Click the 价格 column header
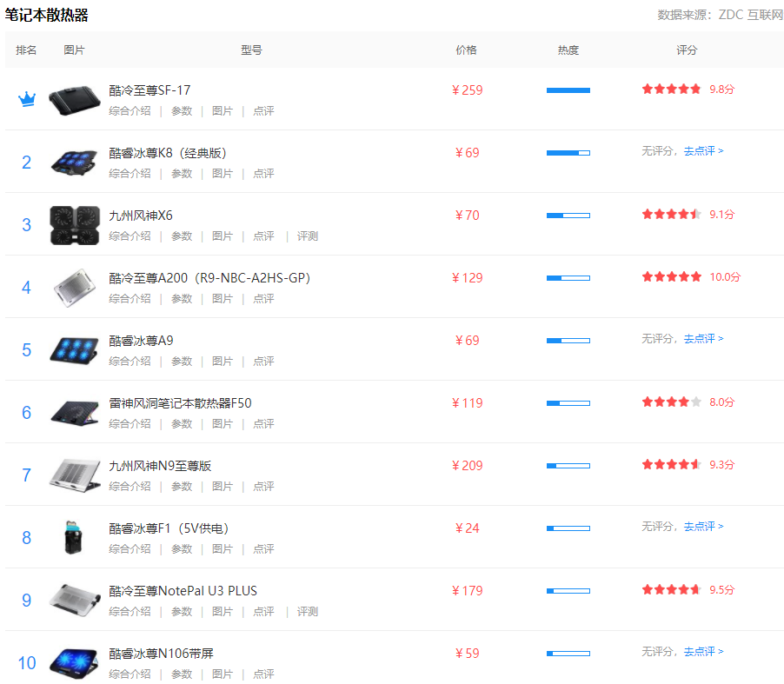Viewport: 784px width, 684px height. click(466, 50)
